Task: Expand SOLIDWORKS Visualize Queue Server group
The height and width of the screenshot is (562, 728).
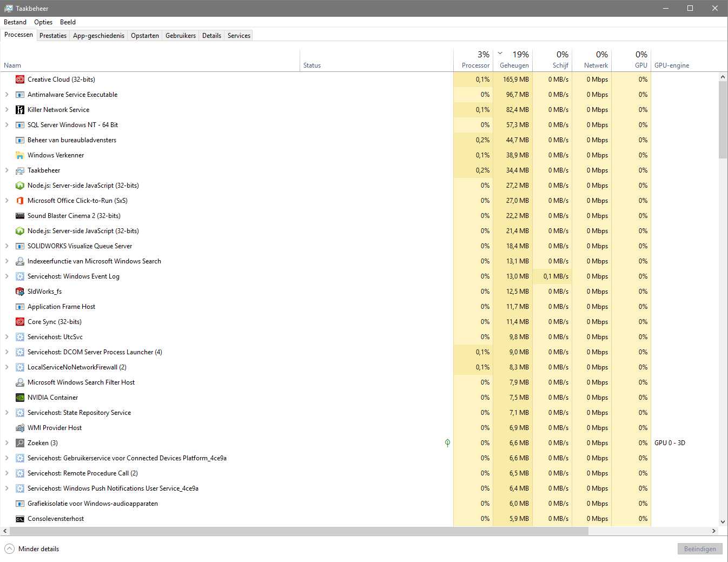Action: point(6,246)
